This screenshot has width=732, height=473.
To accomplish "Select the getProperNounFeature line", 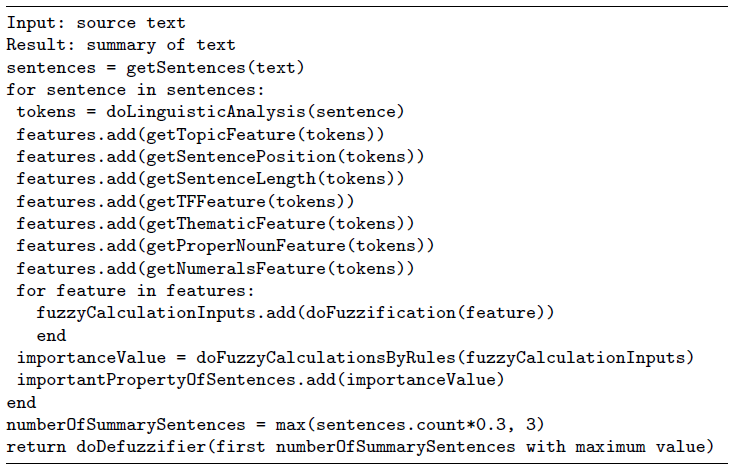I will [x=225, y=246].
